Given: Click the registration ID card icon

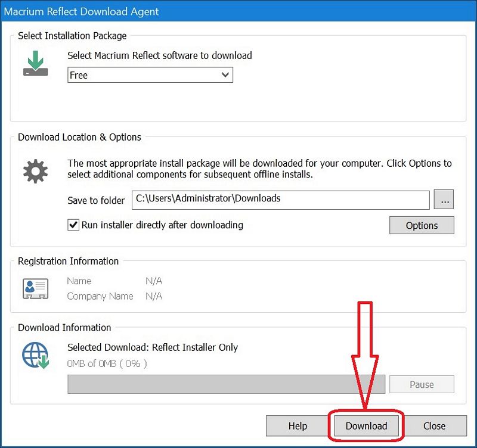Looking at the screenshot, I should 35,288.
